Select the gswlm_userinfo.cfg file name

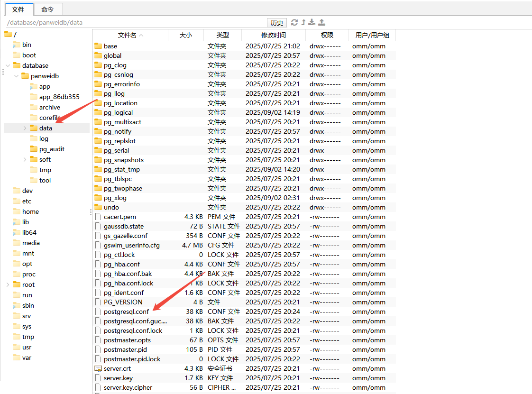132,245
